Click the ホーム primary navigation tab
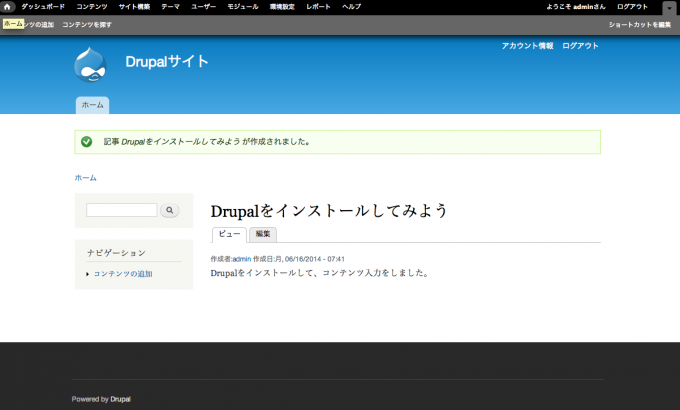Image resolution: width=680 pixels, height=410 pixels. 92,105
